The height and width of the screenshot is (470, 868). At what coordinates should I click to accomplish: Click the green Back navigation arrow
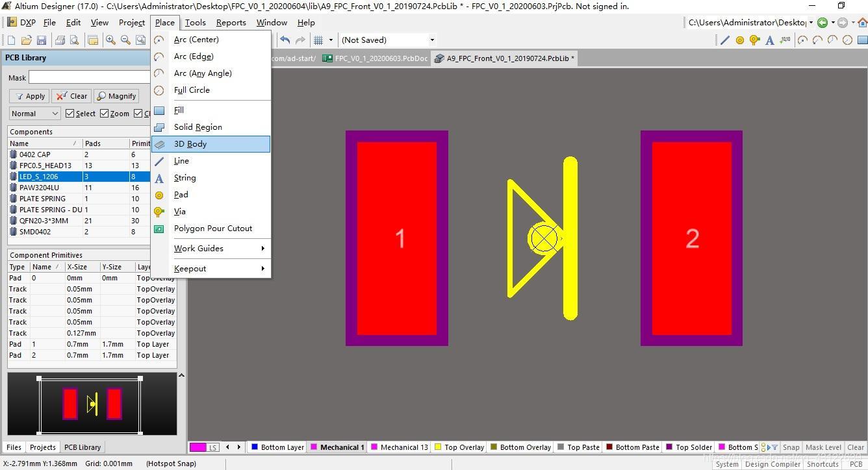click(x=823, y=23)
